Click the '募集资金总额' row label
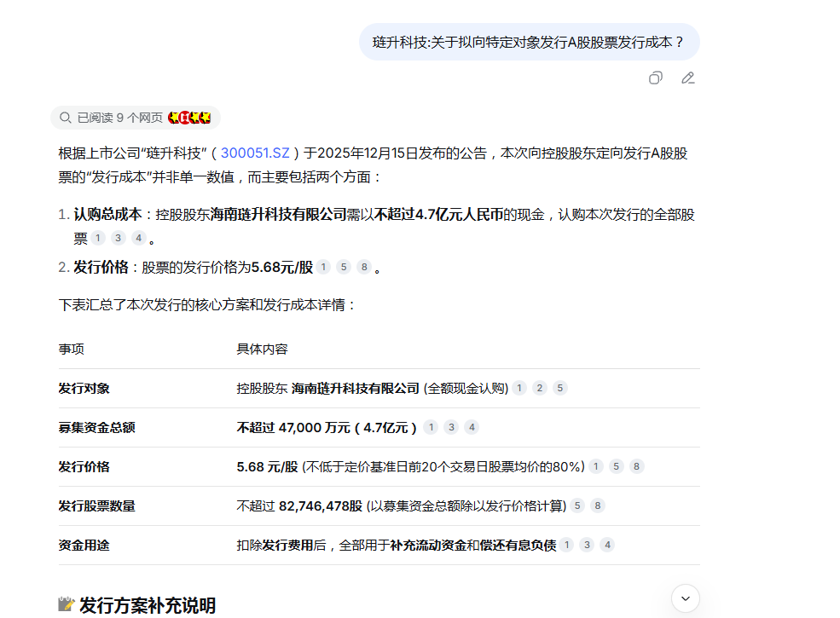 (97, 427)
